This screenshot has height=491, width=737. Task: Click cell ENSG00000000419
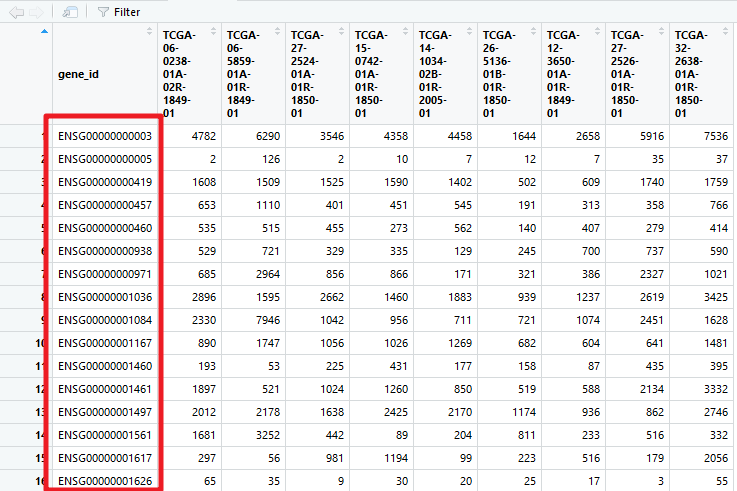(x=105, y=182)
